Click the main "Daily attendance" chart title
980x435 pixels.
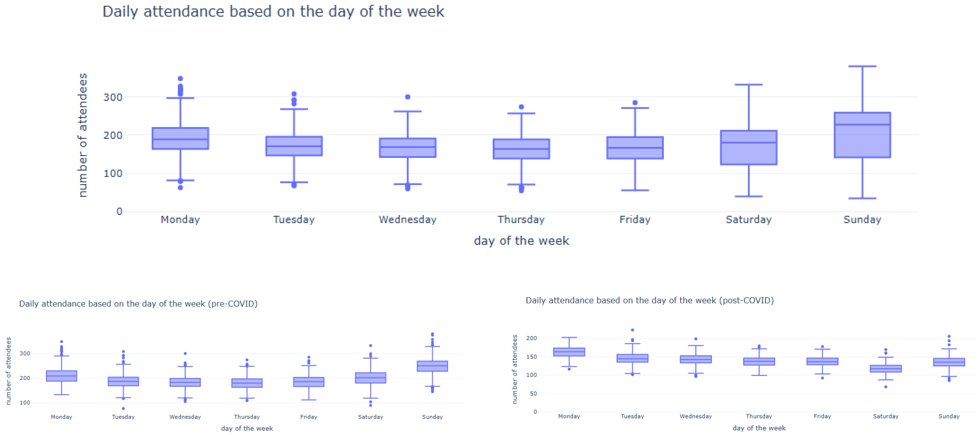pos(273,11)
